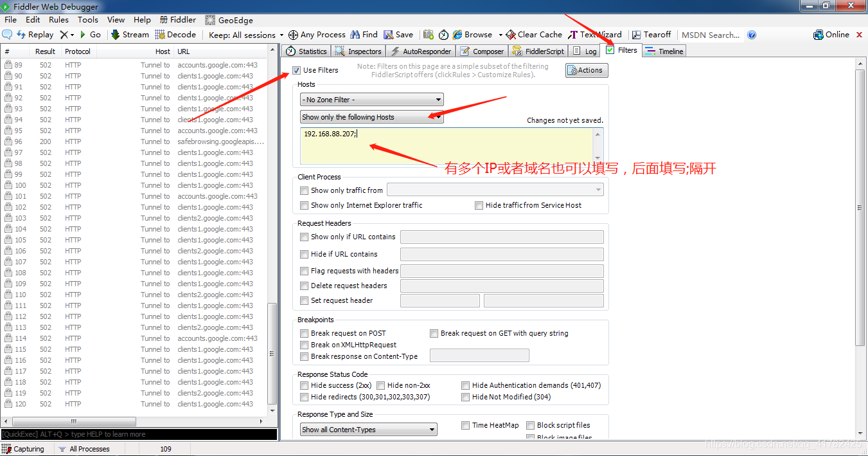The width and height of the screenshot is (868, 456).
Task: Open the No Zone Filter dropdown
Action: 372,100
